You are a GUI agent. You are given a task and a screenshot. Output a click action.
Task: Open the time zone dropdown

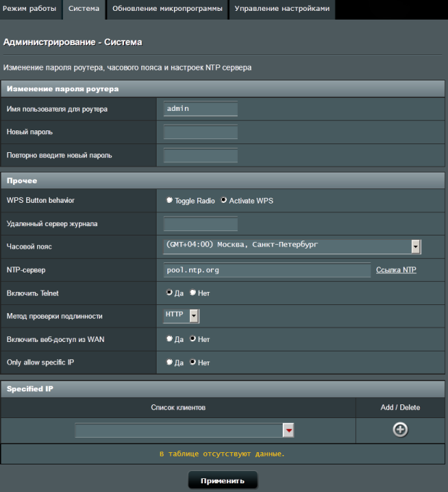pos(292,246)
